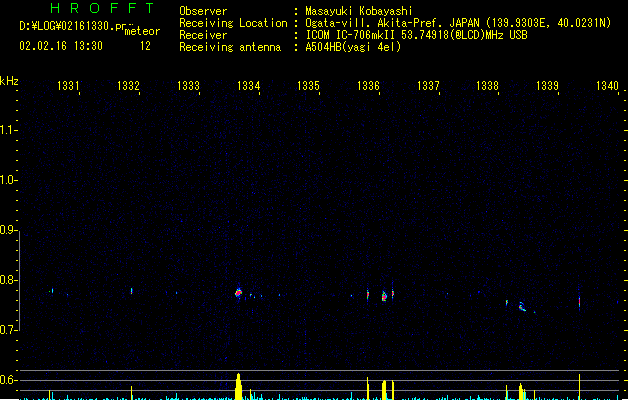The width and height of the screenshot is (629, 400).
Task: Click the 1332 time axis marker
Action: [x=128, y=86]
